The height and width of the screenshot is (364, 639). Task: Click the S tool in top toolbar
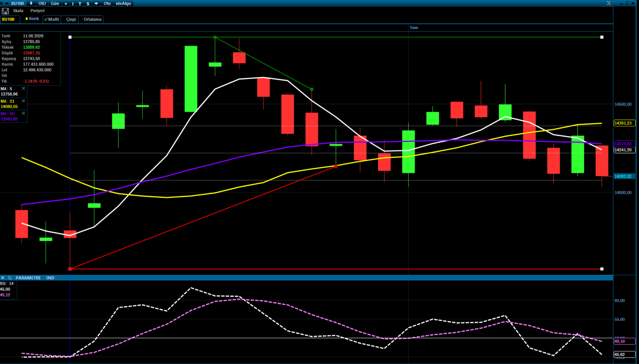(88, 4)
